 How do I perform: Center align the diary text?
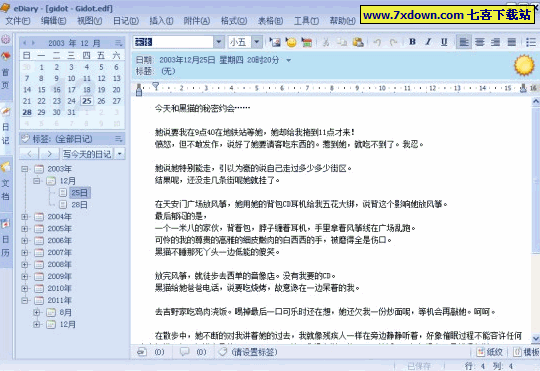(480, 42)
